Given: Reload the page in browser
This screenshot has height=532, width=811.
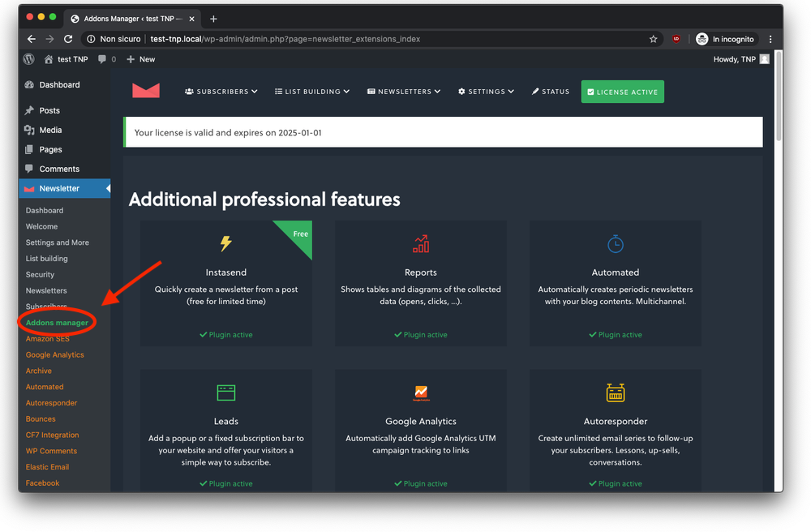Looking at the screenshot, I should pyautogui.click(x=69, y=39).
